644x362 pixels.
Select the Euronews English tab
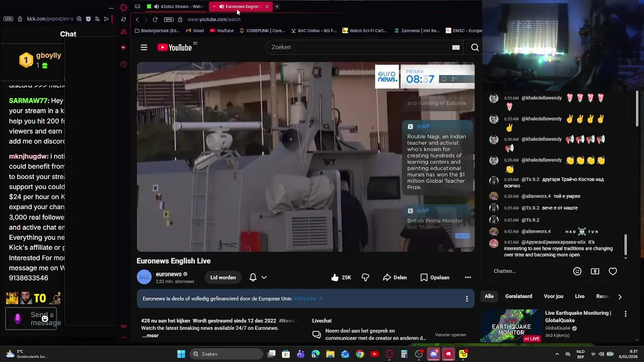point(240,7)
